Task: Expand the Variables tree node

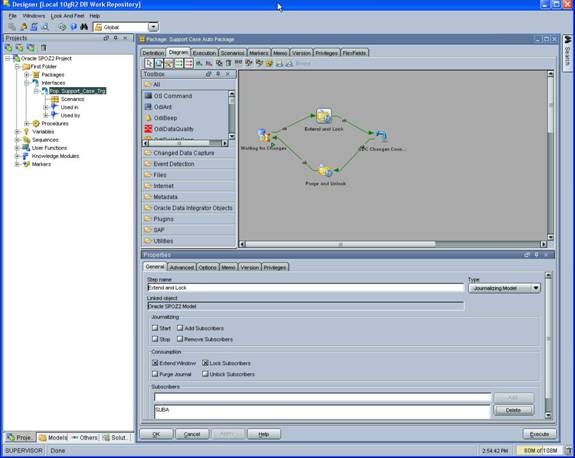Action: (17, 131)
